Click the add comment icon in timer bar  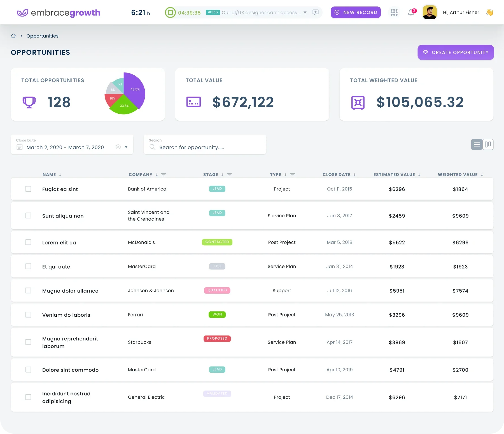(316, 13)
